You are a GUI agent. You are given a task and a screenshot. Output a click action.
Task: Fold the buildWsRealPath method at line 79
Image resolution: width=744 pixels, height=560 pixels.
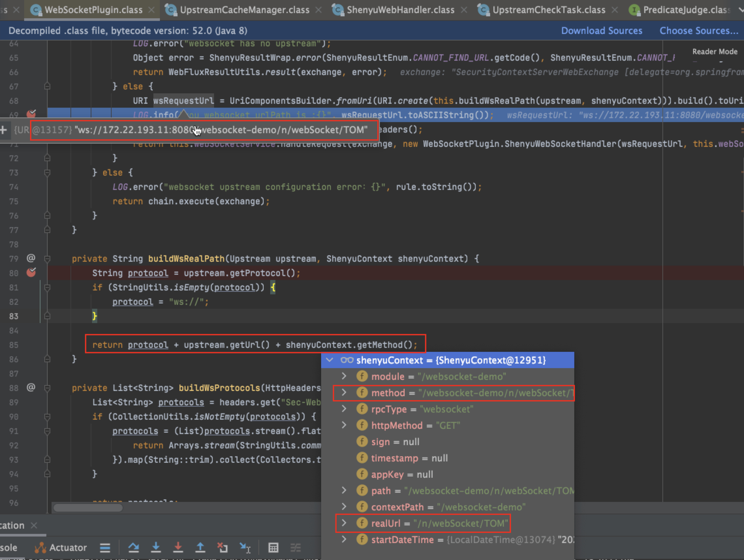(x=47, y=259)
